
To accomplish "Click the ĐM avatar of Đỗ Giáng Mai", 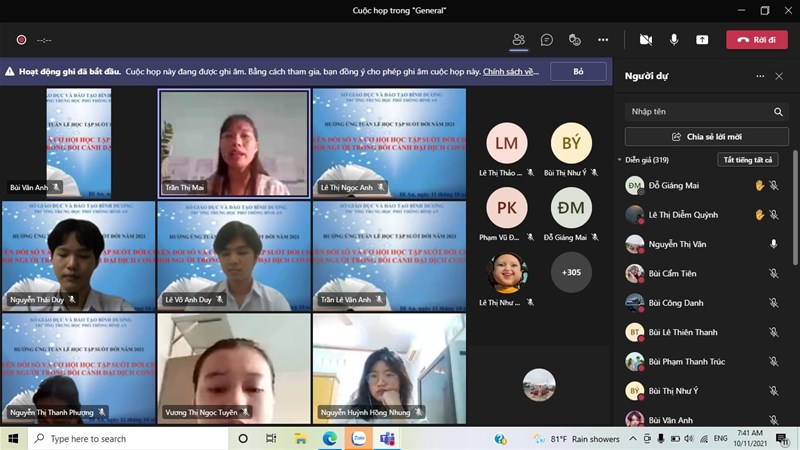I will tap(571, 208).
